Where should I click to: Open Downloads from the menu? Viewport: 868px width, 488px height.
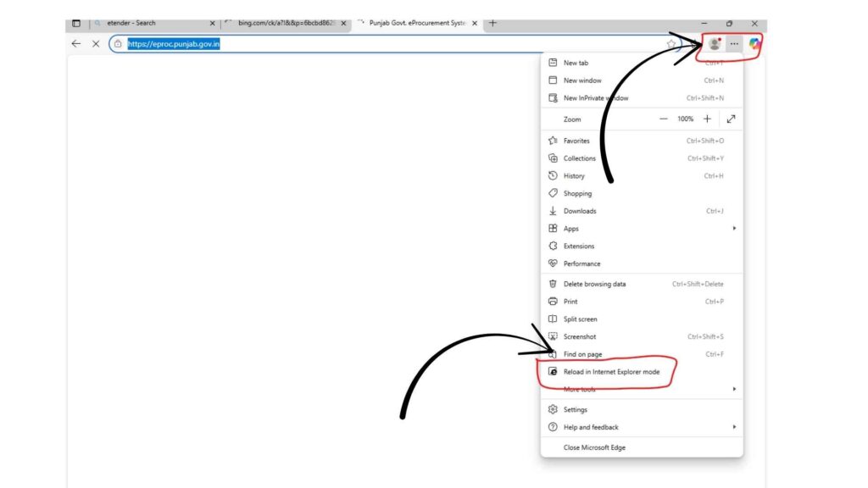[x=642, y=211]
